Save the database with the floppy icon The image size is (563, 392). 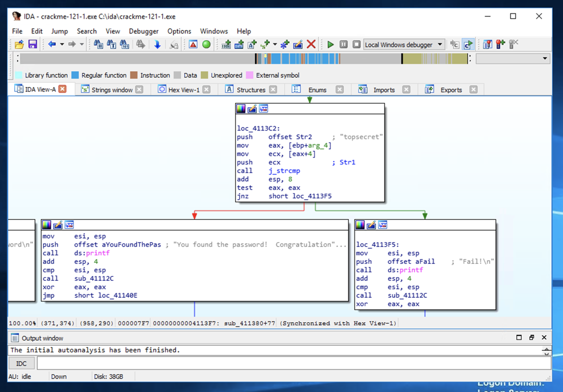(x=32, y=45)
